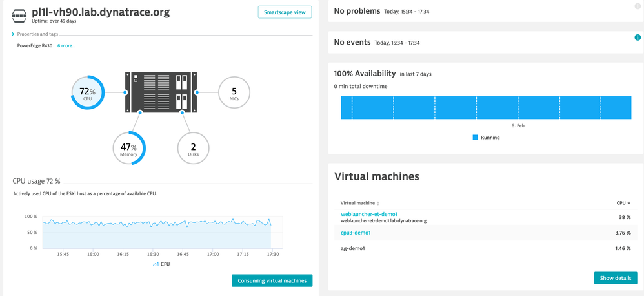Open cpu3-demo1 virtual machine link
The width and height of the screenshot is (644, 296).
click(x=356, y=233)
